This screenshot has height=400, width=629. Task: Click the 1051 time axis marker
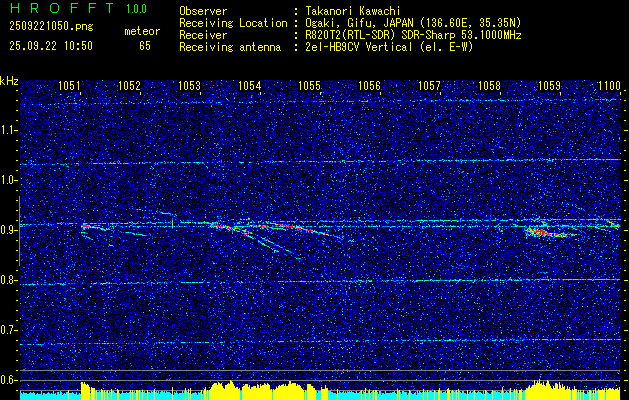coord(69,85)
